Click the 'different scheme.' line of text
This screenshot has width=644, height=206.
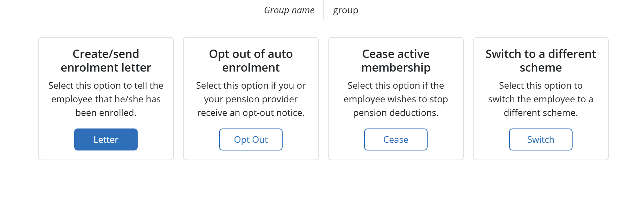541,113
